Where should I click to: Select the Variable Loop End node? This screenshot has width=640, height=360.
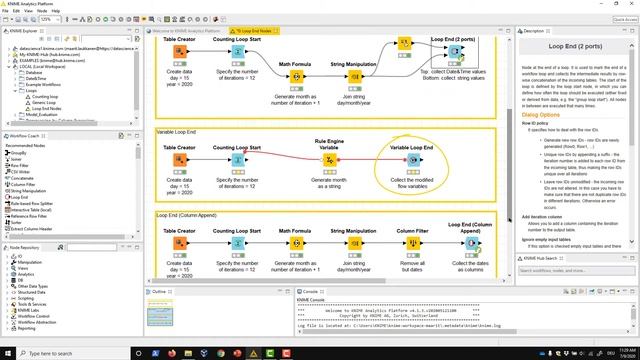tap(413, 160)
